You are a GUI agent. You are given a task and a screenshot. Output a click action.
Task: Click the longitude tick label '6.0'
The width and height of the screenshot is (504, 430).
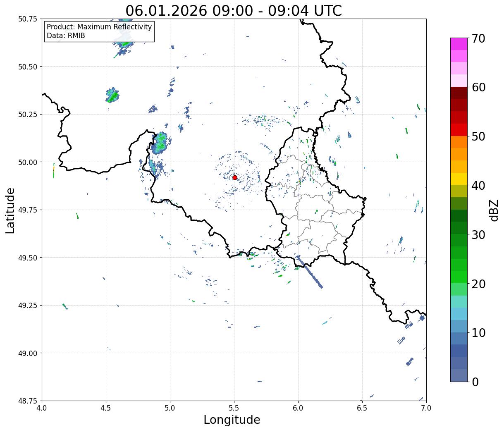(298, 408)
